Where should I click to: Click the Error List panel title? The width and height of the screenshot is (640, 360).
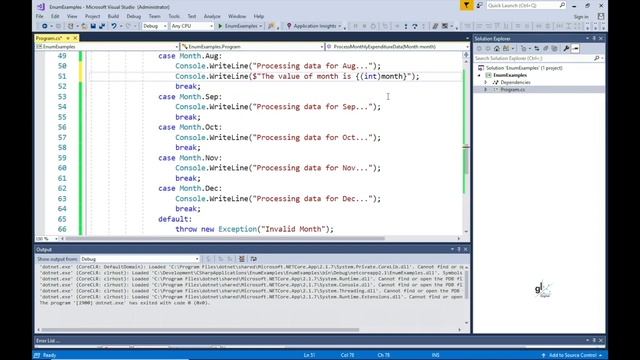(x=48, y=340)
